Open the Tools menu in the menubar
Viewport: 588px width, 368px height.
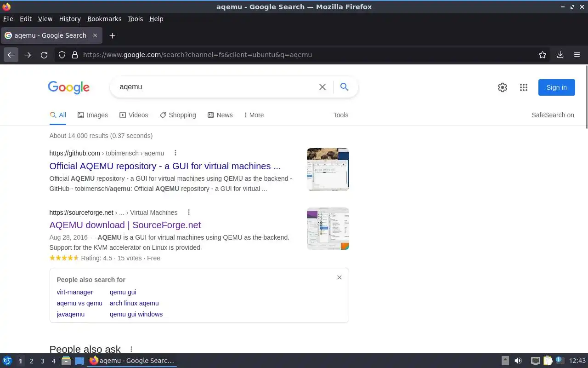pyautogui.click(x=136, y=19)
